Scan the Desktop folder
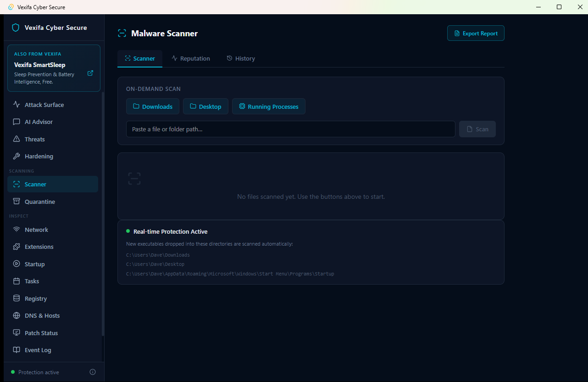The image size is (588, 382). pos(205,107)
